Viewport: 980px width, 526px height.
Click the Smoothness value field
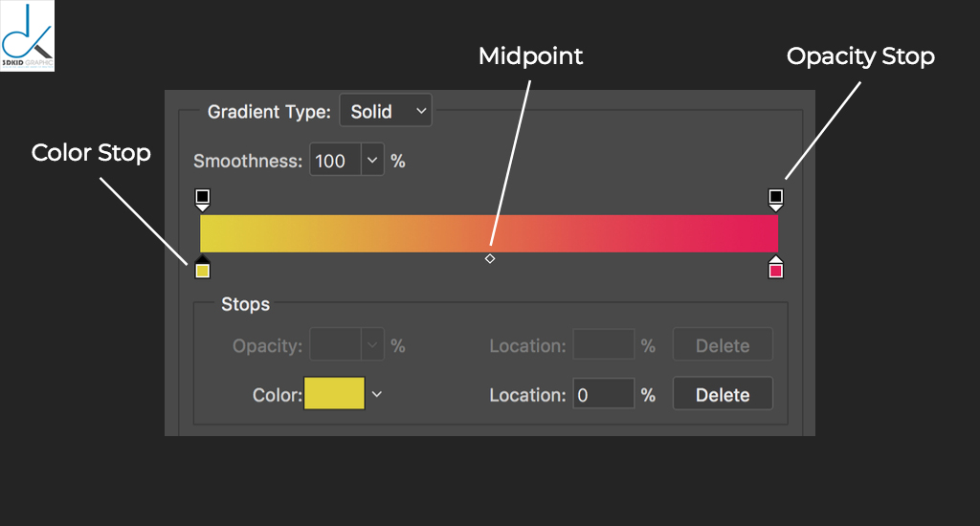[x=334, y=161]
